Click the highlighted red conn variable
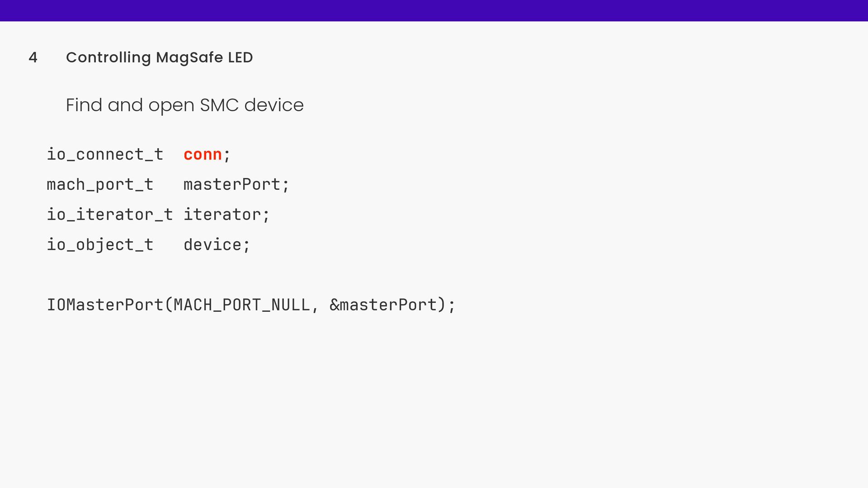 203,155
